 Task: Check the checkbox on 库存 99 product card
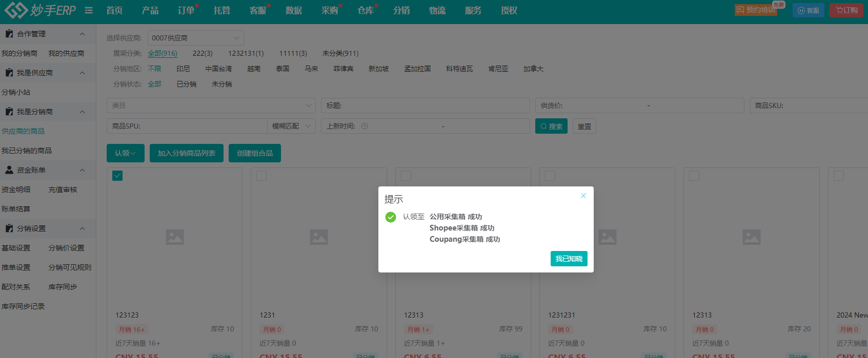pyautogui.click(x=406, y=176)
